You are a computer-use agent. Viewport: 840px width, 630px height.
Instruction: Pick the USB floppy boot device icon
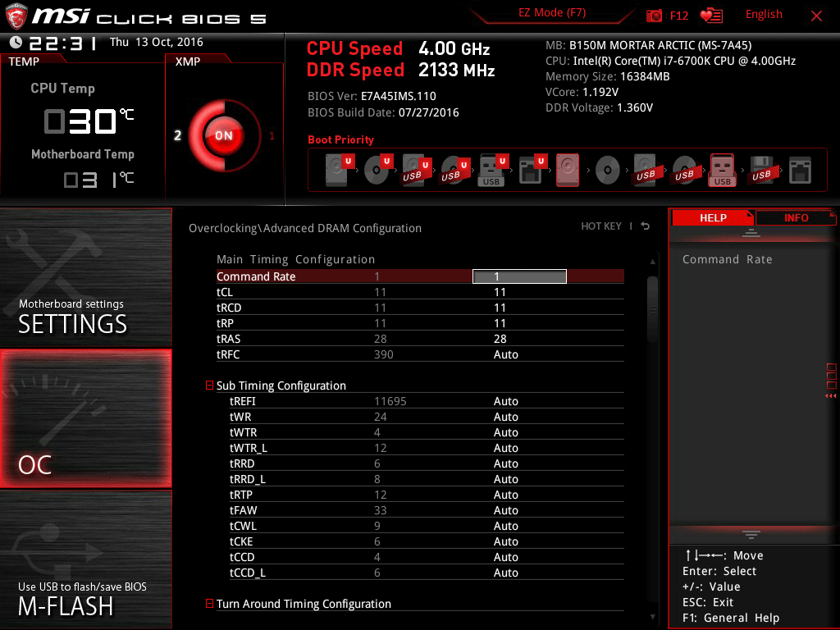tap(761, 170)
